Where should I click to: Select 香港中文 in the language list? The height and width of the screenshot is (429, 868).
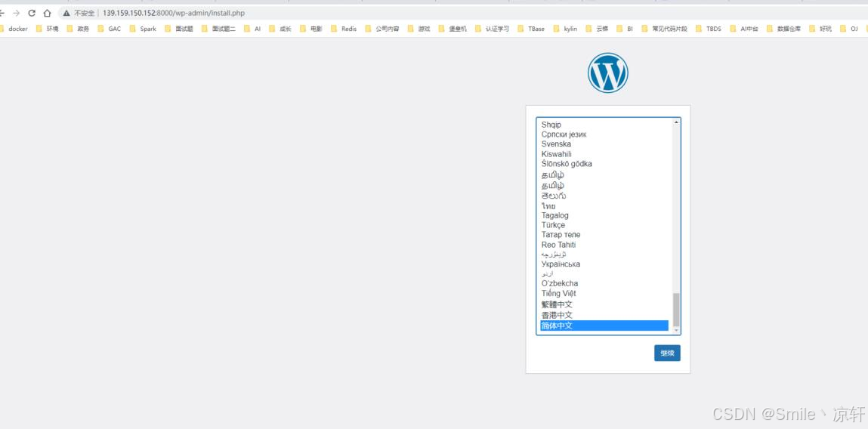click(x=604, y=315)
